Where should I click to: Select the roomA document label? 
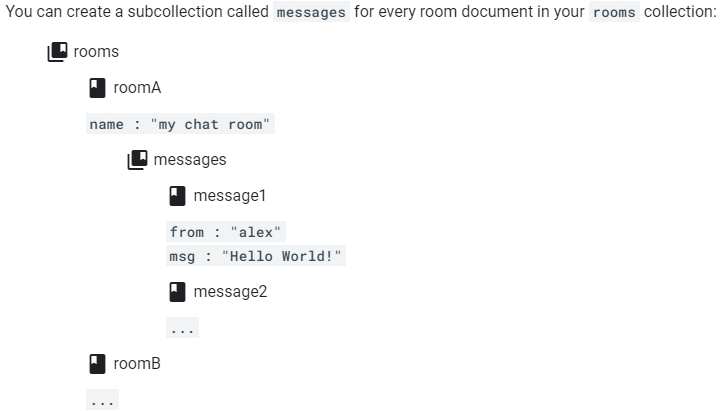tap(137, 88)
